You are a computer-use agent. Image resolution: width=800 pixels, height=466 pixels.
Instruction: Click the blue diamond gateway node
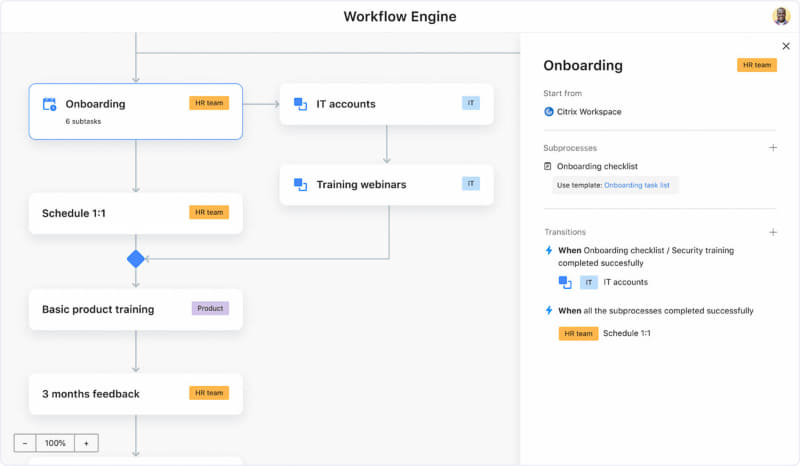[136, 259]
